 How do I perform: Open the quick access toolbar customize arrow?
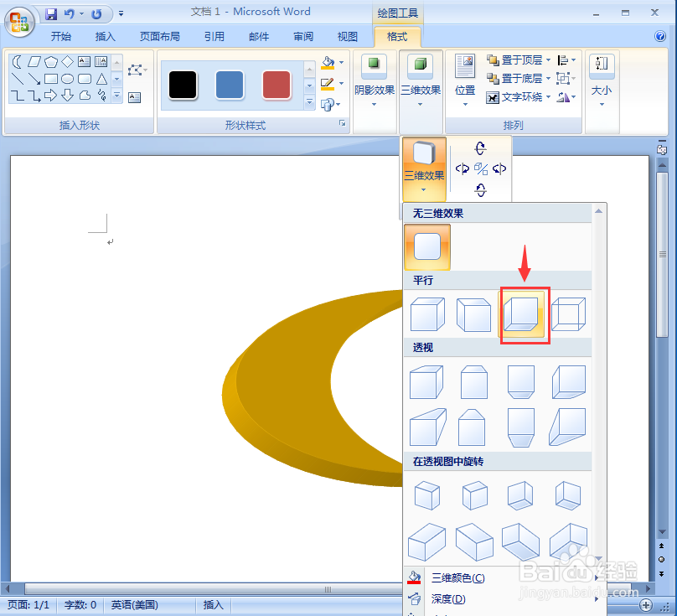coord(121,13)
